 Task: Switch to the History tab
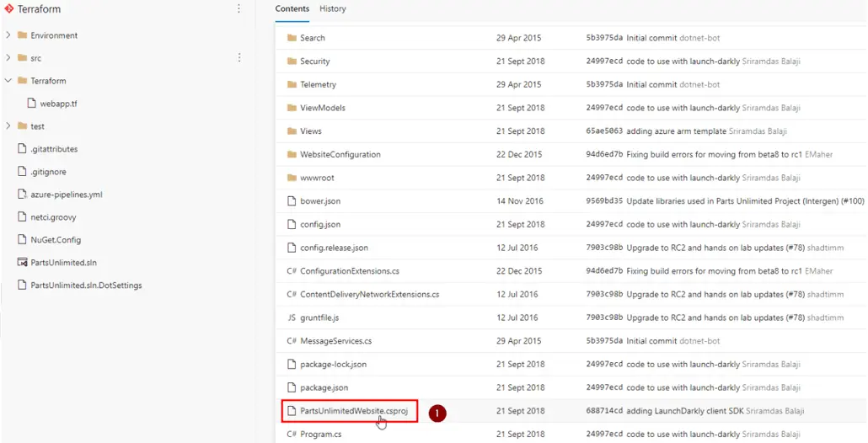tap(332, 9)
